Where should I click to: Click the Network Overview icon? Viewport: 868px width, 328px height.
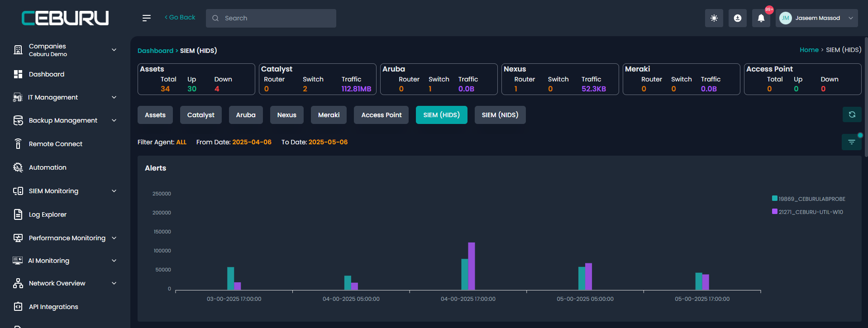[x=18, y=283]
